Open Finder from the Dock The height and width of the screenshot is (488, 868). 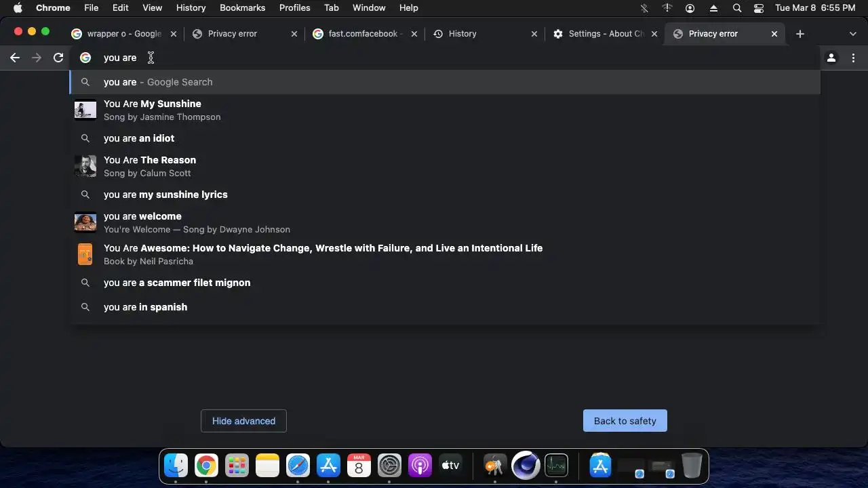click(x=176, y=466)
